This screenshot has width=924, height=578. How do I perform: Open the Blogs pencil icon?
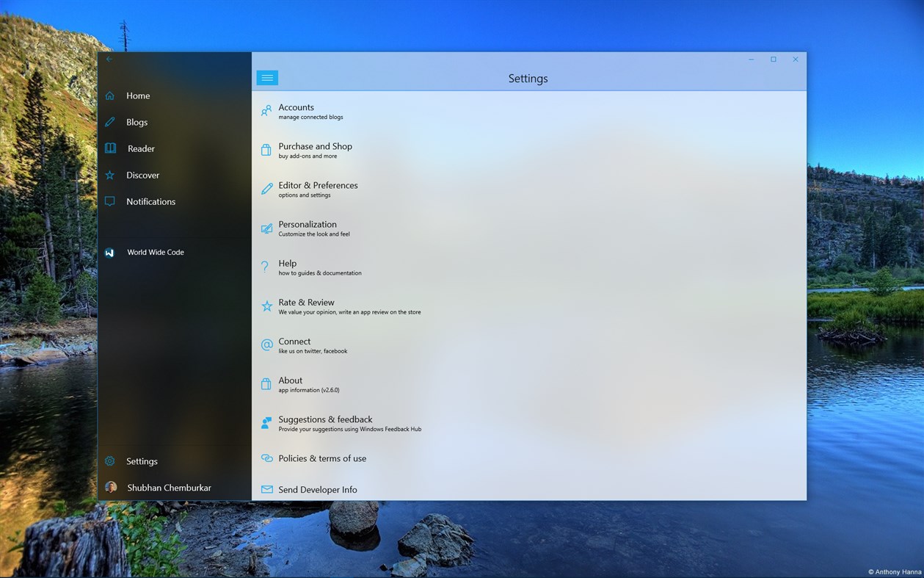coord(109,121)
